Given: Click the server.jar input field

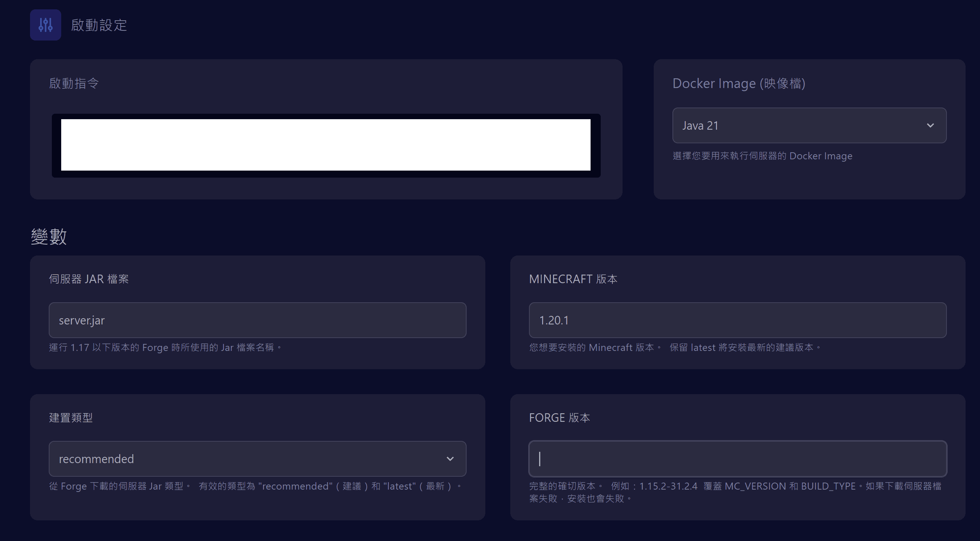Looking at the screenshot, I should tap(257, 320).
